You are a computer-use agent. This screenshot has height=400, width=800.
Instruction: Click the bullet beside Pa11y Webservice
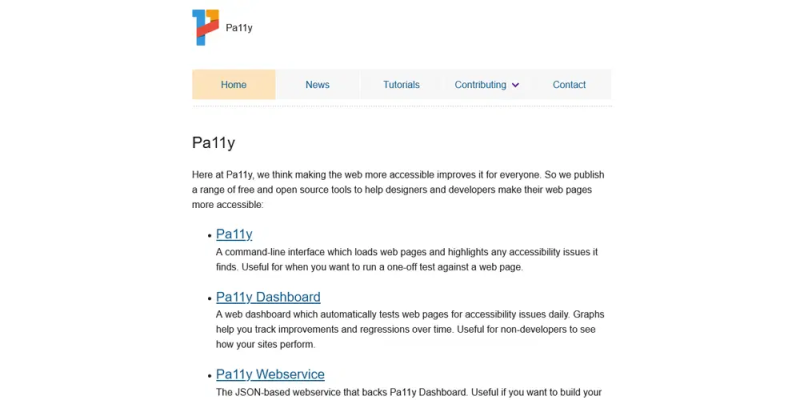pos(210,376)
